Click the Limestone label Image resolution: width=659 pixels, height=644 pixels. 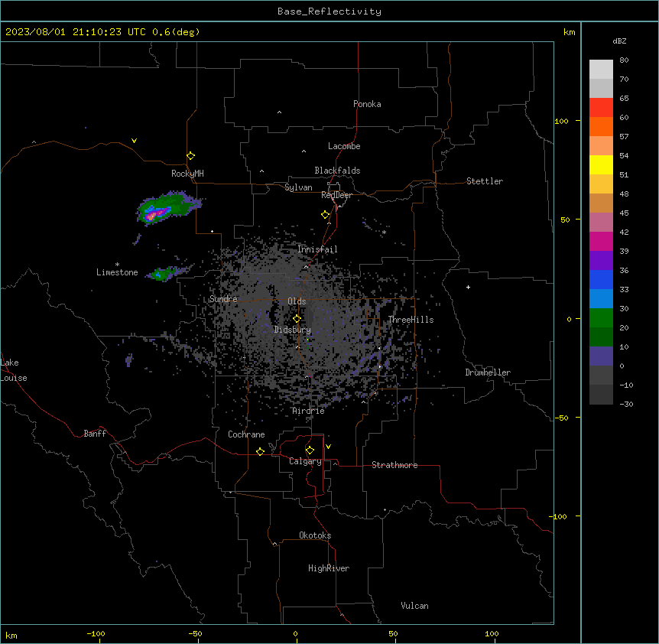tap(117, 272)
